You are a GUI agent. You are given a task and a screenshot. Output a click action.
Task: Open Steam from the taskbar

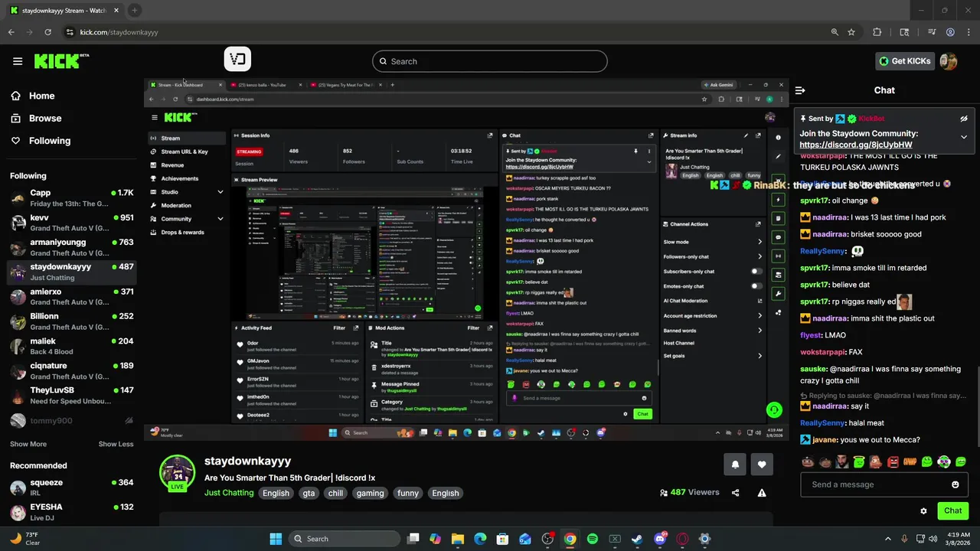pyautogui.click(x=637, y=539)
